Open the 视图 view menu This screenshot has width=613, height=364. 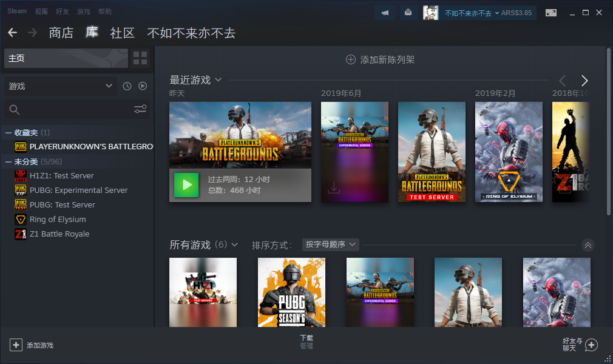click(x=41, y=12)
